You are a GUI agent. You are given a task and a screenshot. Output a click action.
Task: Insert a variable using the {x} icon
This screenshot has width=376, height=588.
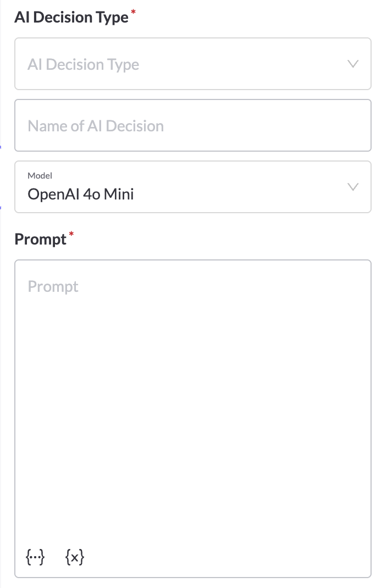pyautogui.click(x=75, y=557)
